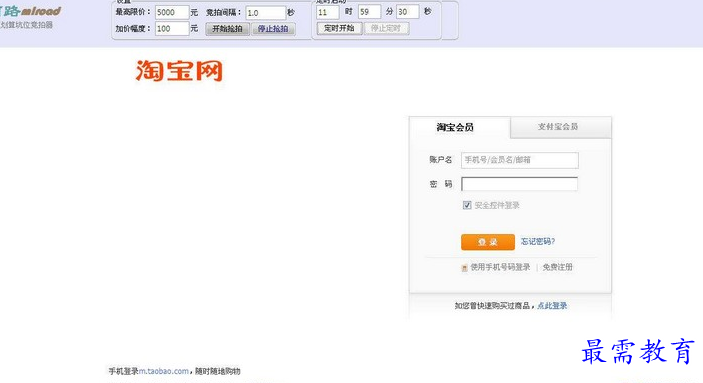This screenshot has height=383, width=703.
Task: Open the 免费注册 link
Action: tap(558, 267)
